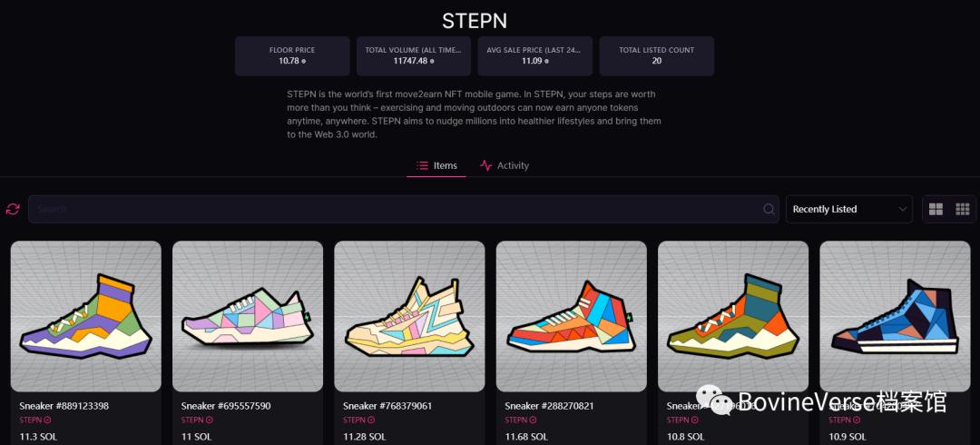Screen dimensions: 980x445
Task: Switch to small grid view icon
Action: (963, 209)
